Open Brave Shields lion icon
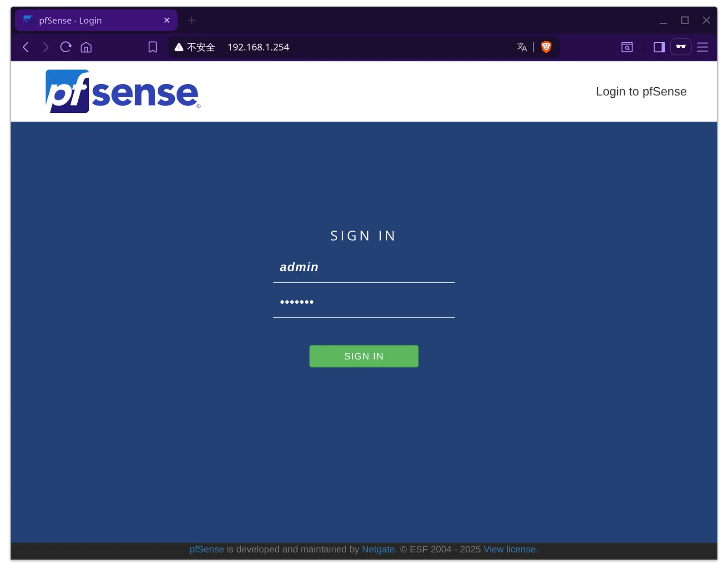Image resolution: width=728 pixels, height=581 pixels. pyautogui.click(x=546, y=47)
